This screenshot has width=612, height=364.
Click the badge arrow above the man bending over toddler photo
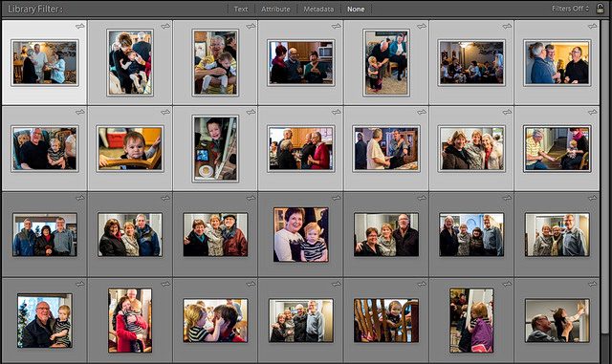(422, 26)
